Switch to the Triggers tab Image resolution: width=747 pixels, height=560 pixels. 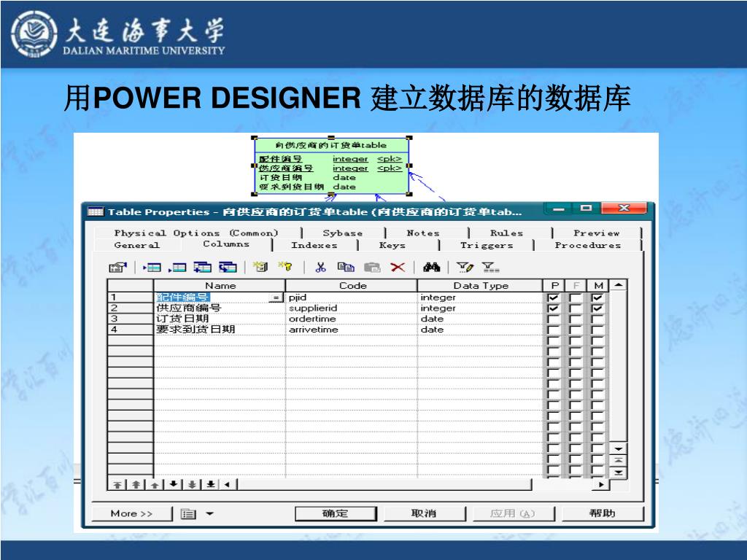(x=487, y=245)
